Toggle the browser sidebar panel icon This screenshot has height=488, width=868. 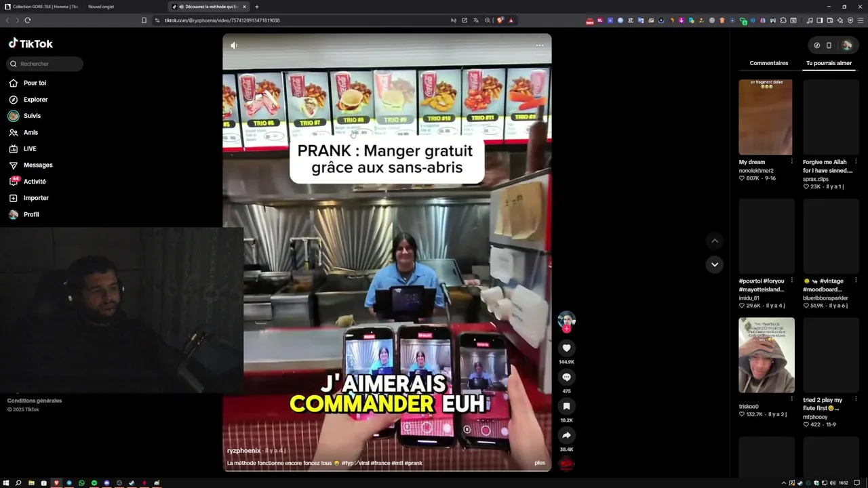click(x=820, y=20)
